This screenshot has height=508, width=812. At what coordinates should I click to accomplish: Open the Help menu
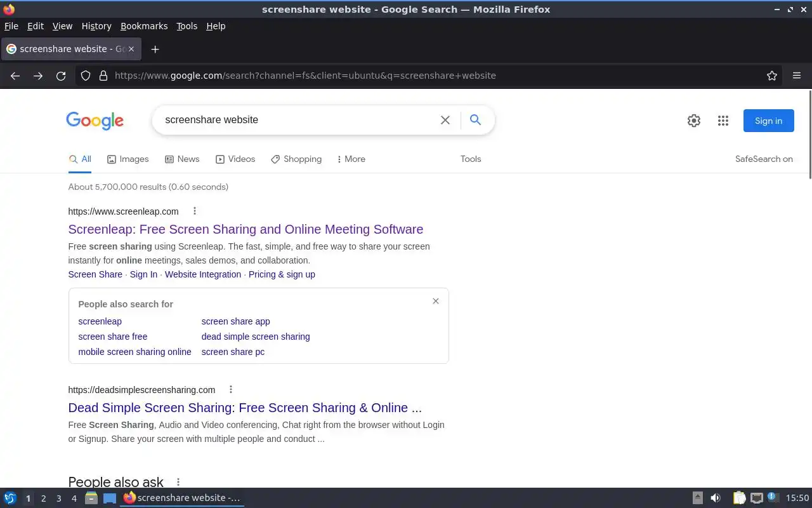(x=216, y=26)
